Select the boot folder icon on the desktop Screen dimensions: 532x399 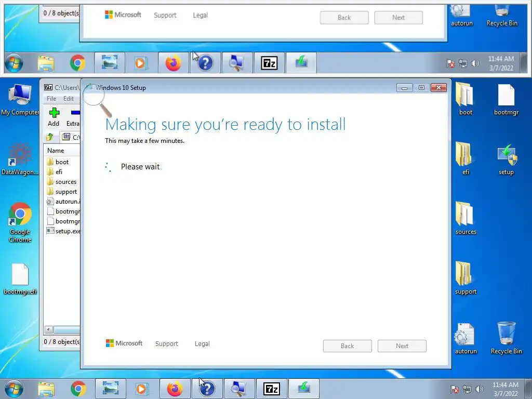[x=465, y=99]
